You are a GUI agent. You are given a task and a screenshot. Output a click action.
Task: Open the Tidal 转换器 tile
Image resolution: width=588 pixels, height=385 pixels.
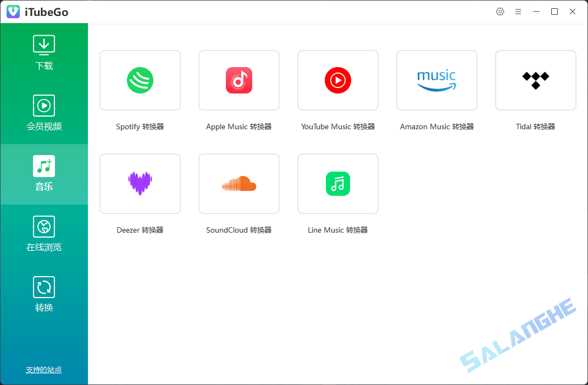[x=535, y=80]
